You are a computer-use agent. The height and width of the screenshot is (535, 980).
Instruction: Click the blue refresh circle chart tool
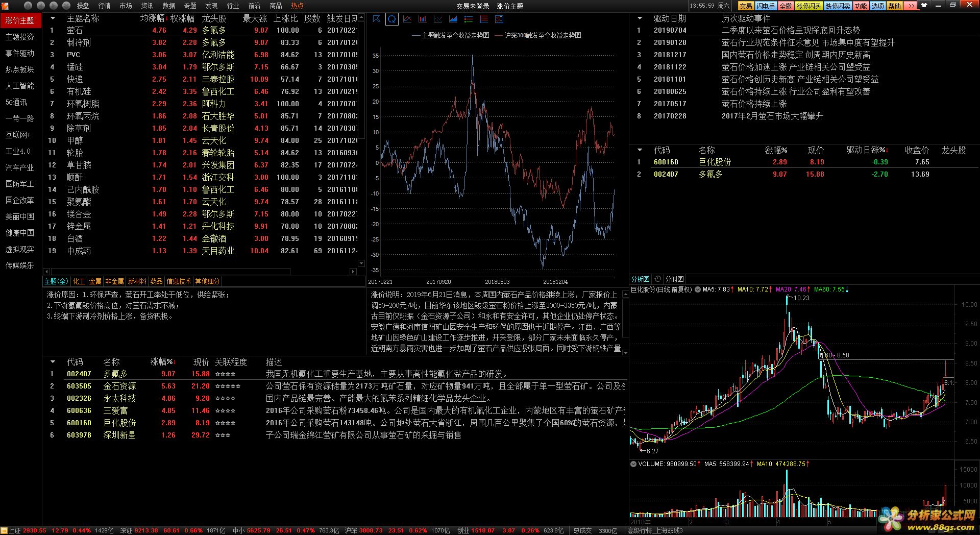point(391,19)
